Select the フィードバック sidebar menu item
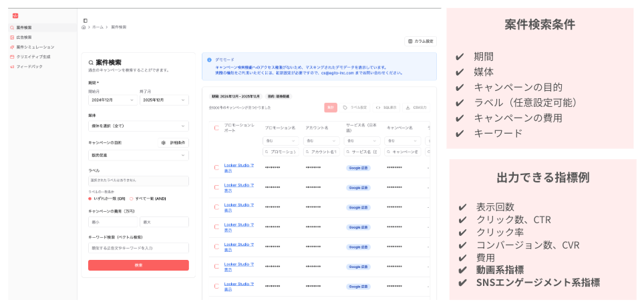The height and width of the screenshot is (304, 644). (43, 67)
